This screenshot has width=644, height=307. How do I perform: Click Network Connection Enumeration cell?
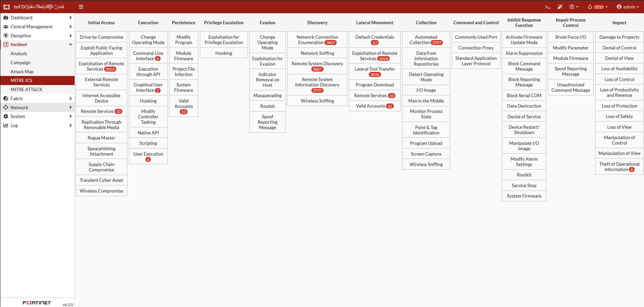pos(317,40)
